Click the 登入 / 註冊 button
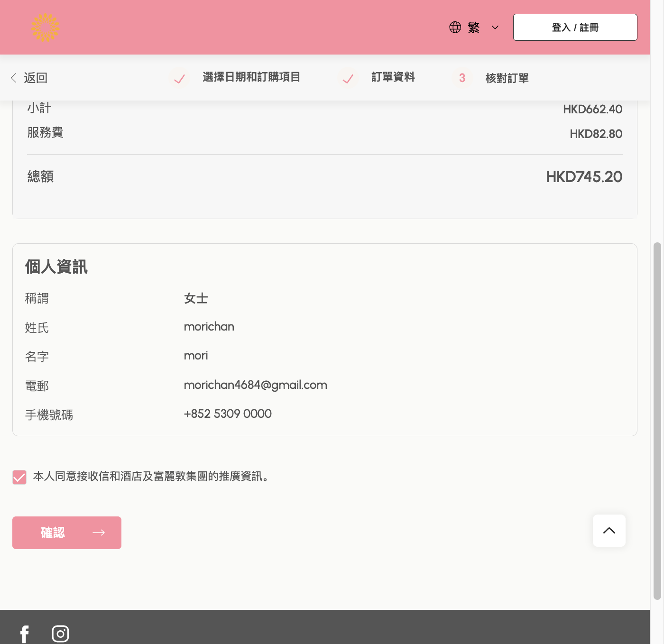The image size is (664, 644). (575, 28)
